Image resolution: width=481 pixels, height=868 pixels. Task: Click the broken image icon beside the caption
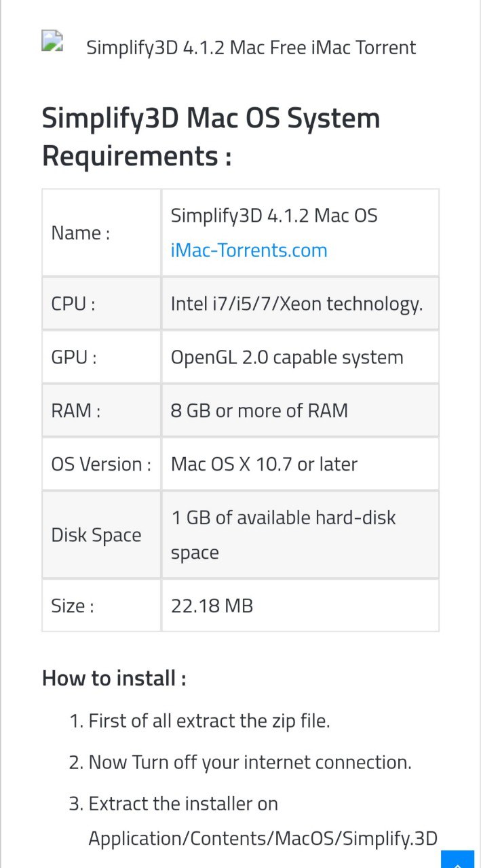pyautogui.click(x=52, y=41)
